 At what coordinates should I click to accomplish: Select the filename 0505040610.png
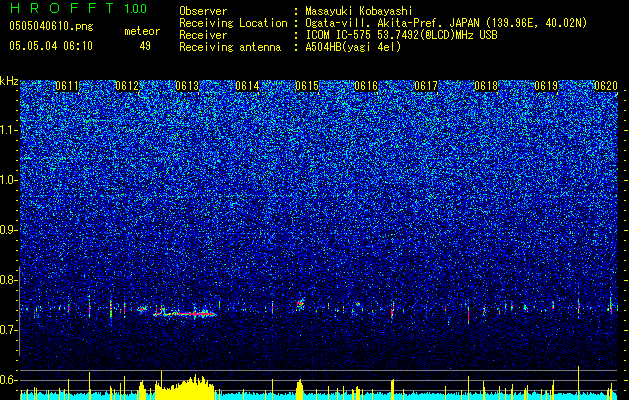point(51,27)
